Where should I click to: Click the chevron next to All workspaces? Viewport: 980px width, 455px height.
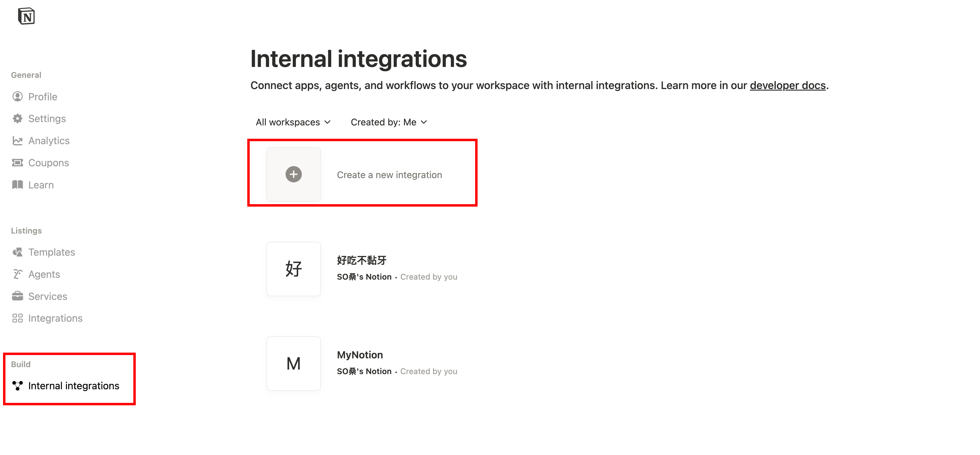(x=328, y=122)
